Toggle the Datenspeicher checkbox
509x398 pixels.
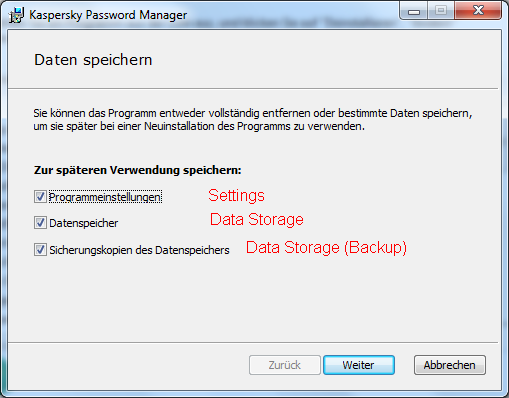[40, 223]
